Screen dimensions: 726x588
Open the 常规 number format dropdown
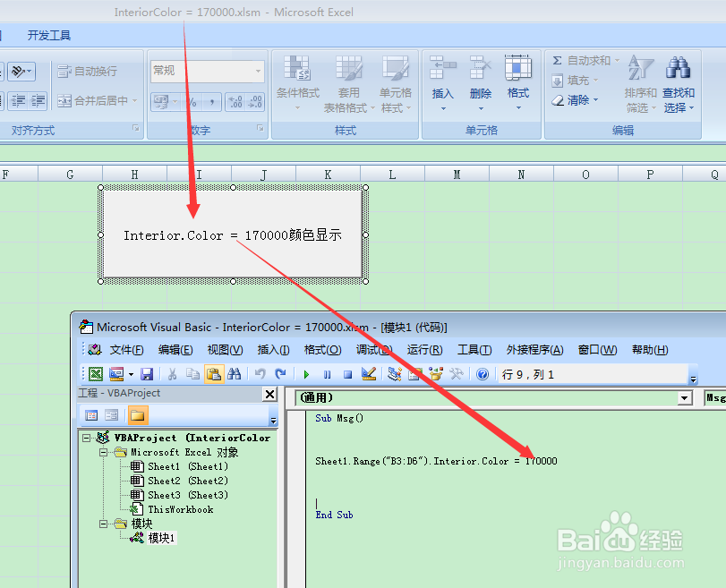[x=258, y=71]
